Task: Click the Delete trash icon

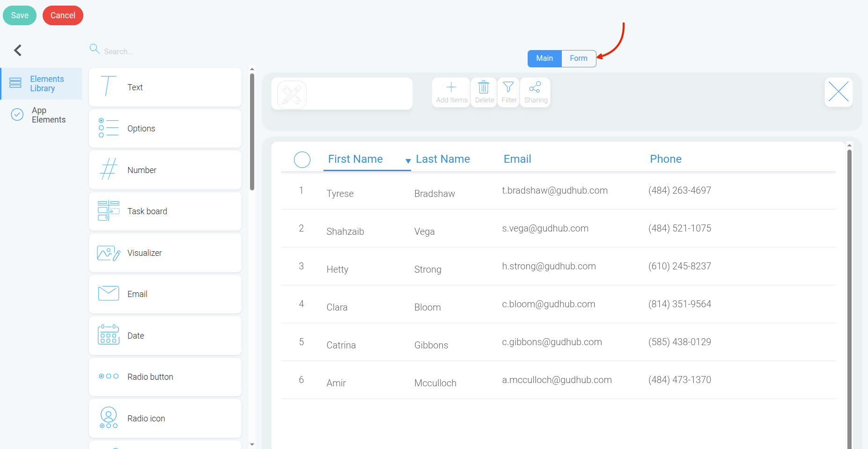Action: [484, 87]
